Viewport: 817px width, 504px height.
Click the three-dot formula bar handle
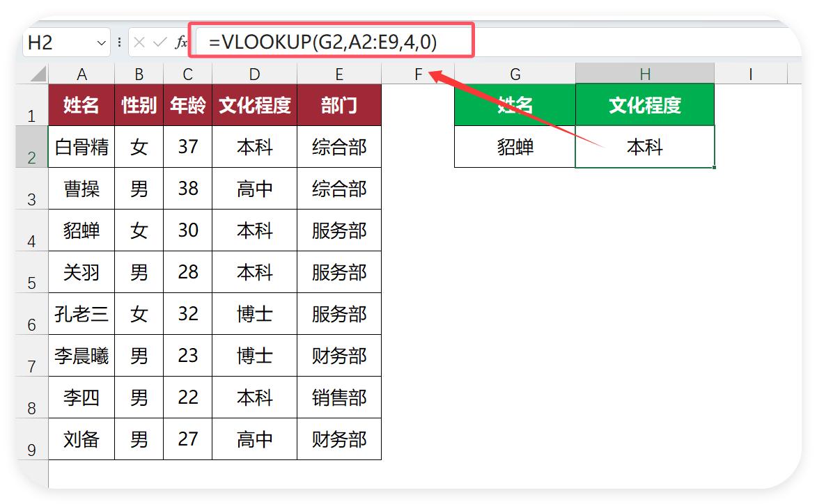pos(119,42)
